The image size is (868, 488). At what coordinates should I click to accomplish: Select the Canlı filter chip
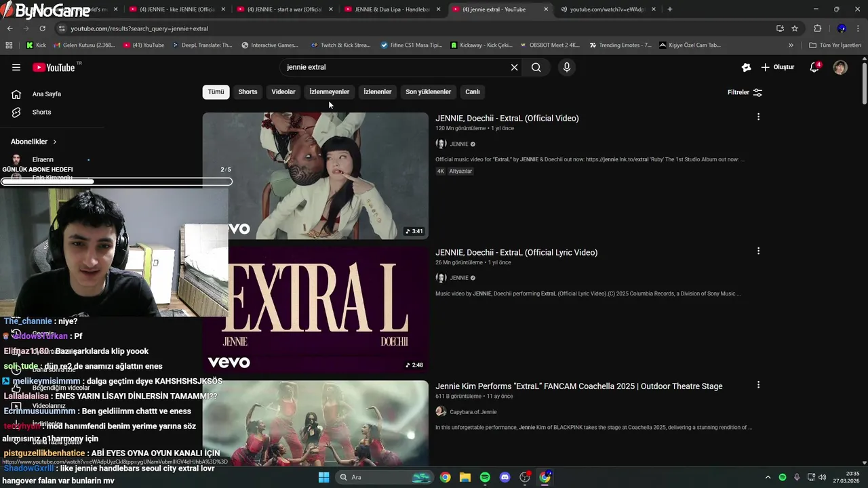point(473,92)
